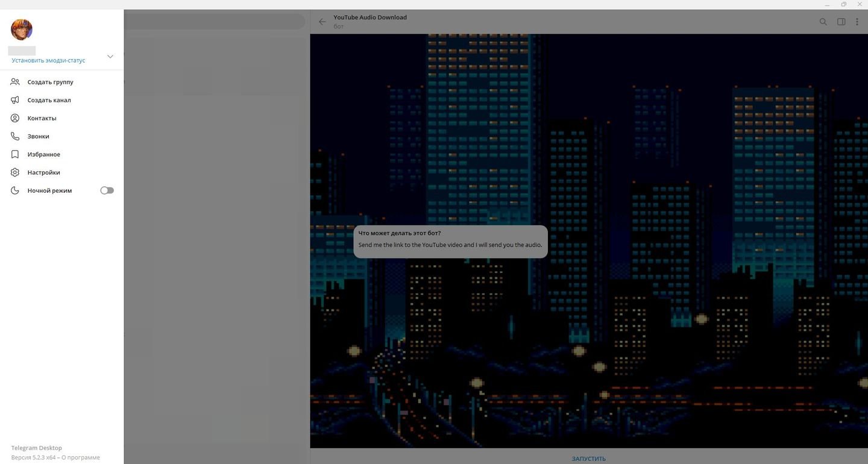
Task: Click the Settings gear icon
Action: click(x=15, y=172)
